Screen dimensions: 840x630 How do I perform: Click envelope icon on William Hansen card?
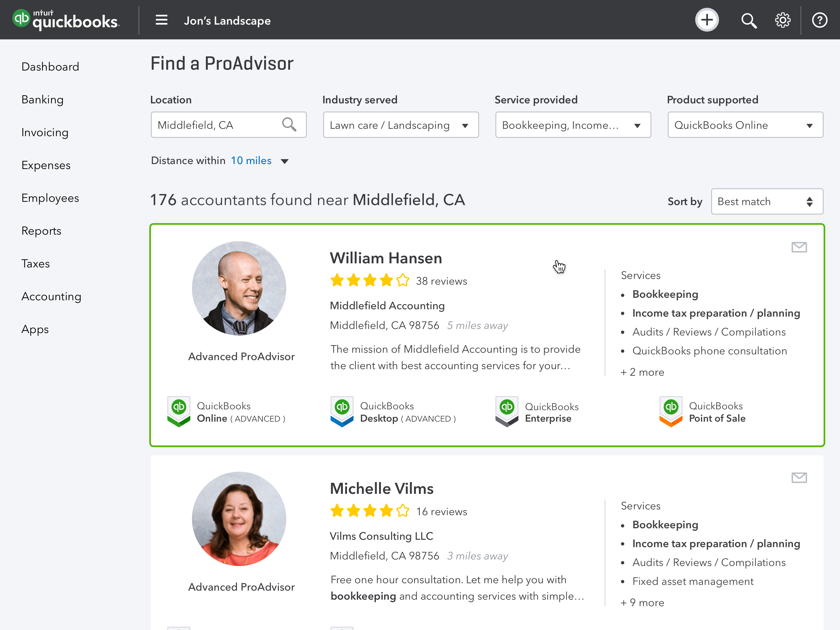799,247
